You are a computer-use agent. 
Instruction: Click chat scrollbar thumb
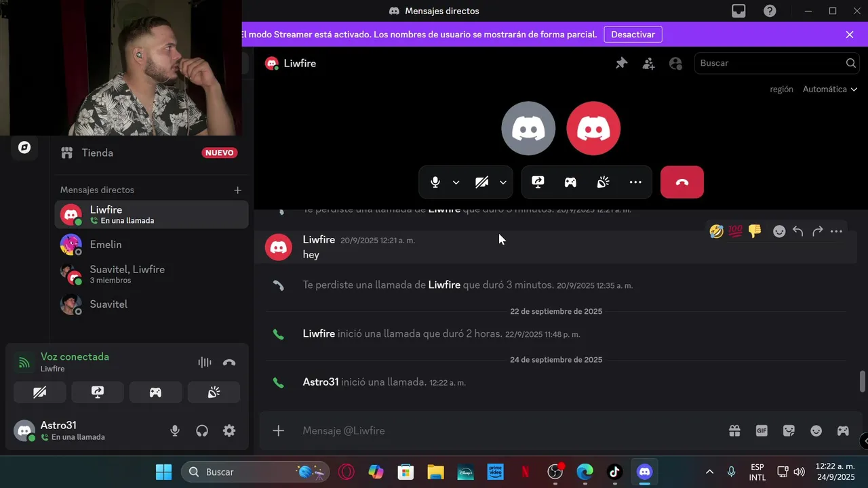863,381
